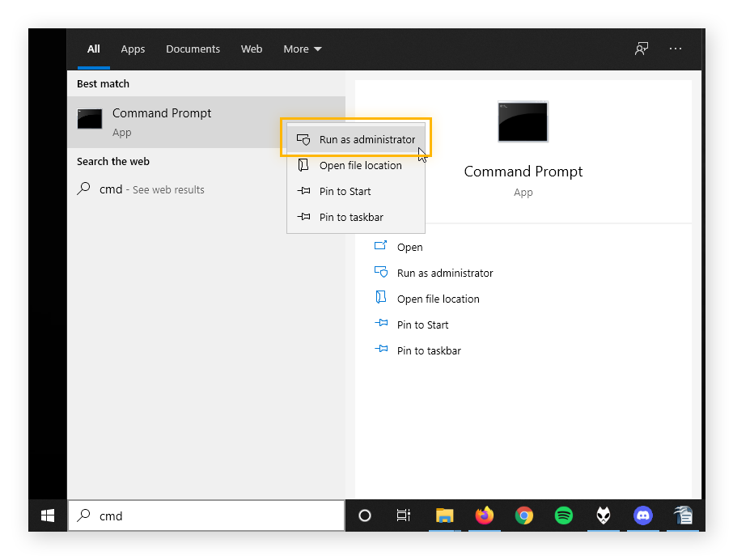Open the ellipsis options menu
Screen dimensions: 733x560
(675, 49)
